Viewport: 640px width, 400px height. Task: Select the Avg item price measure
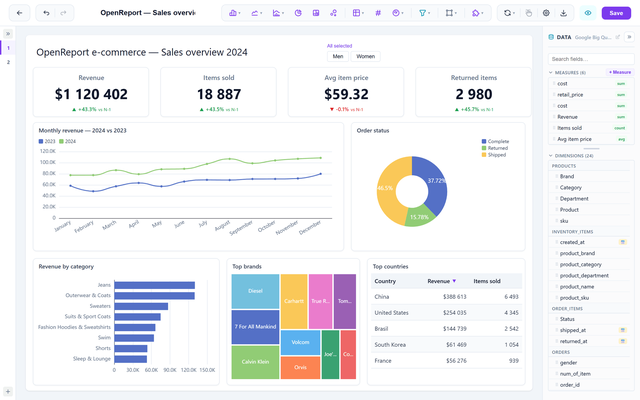click(591, 139)
